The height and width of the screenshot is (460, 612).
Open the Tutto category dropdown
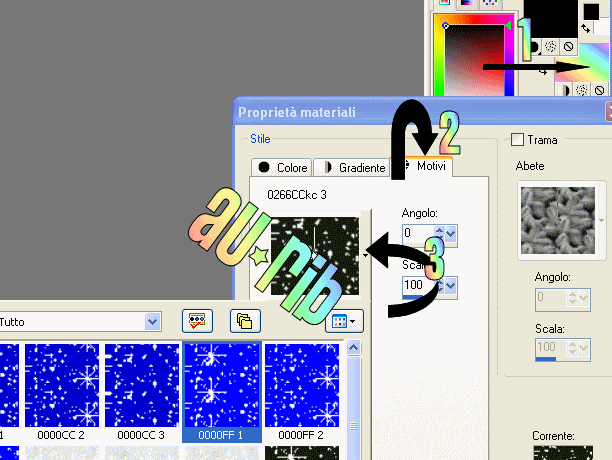153,322
